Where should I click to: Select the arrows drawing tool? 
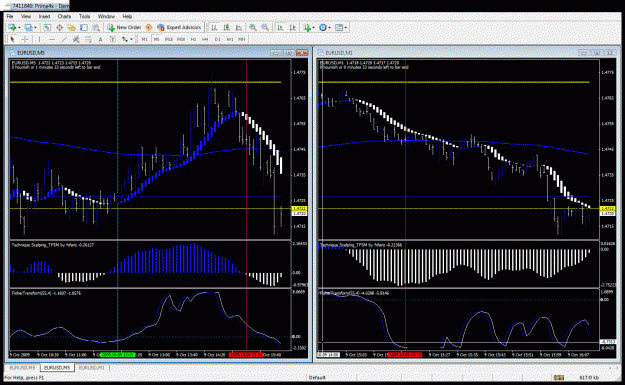coord(125,39)
